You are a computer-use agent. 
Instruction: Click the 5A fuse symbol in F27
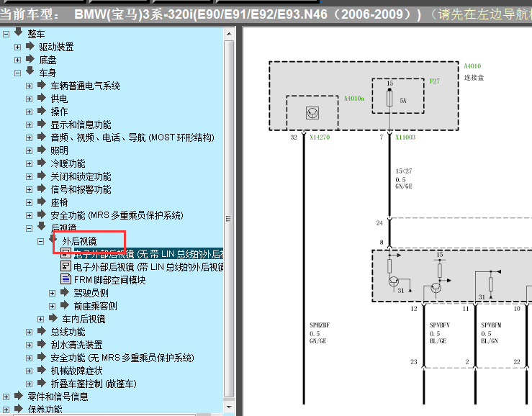[x=389, y=98]
